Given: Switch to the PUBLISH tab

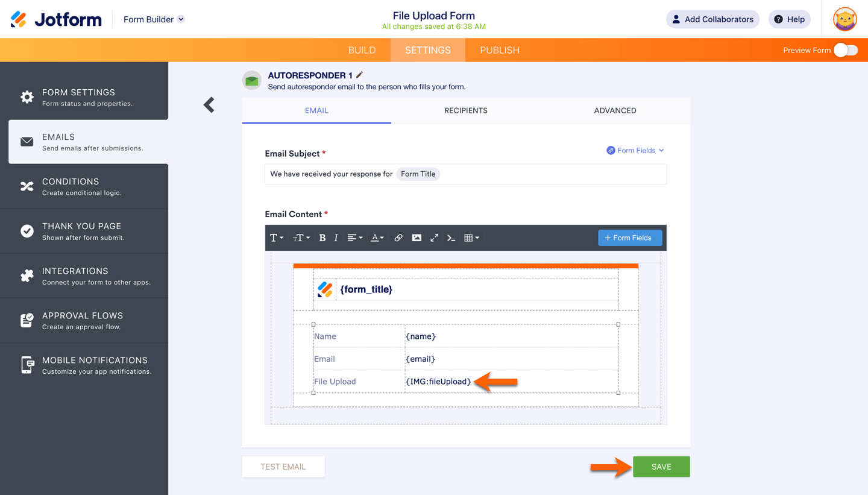Looking at the screenshot, I should coord(500,50).
